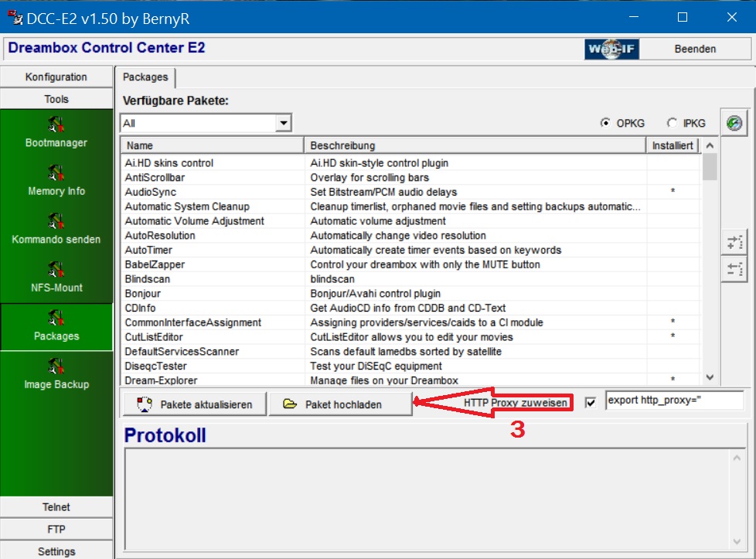
Task: Maximize the DCC-E2 window
Action: (x=683, y=17)
